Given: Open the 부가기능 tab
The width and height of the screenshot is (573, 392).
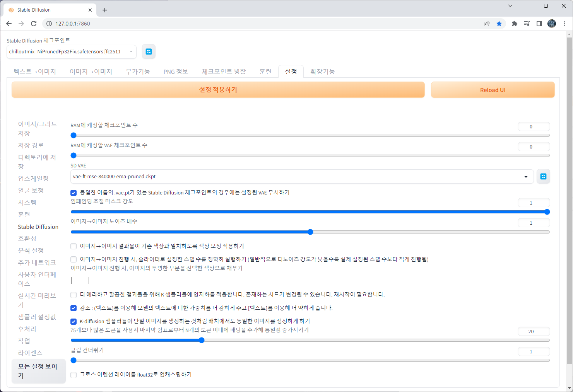Looking at the screenshot, I should coord(138,72).
